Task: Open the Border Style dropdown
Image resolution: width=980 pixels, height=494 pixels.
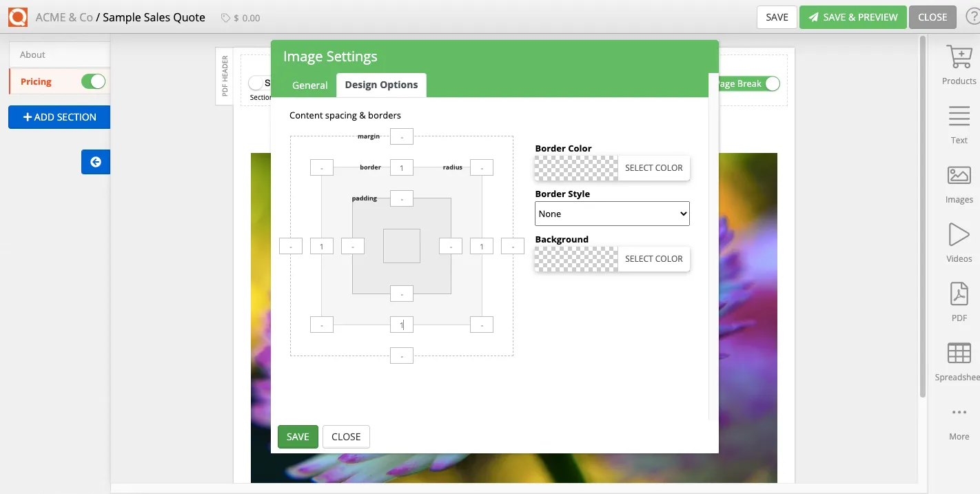Action: (x=611, y=213)
